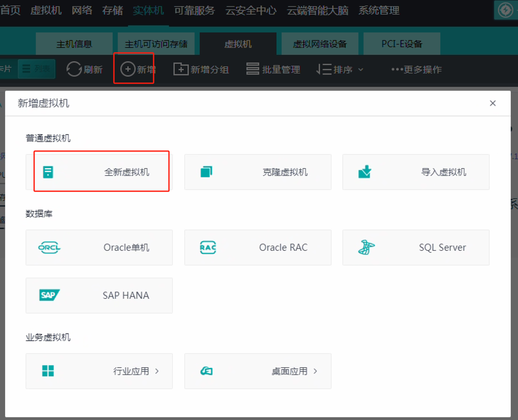The width and height of the screenshot is (518, 420).
Task: Click the 新增分组 folder-plus icon
Action: (x=181, y=69)
